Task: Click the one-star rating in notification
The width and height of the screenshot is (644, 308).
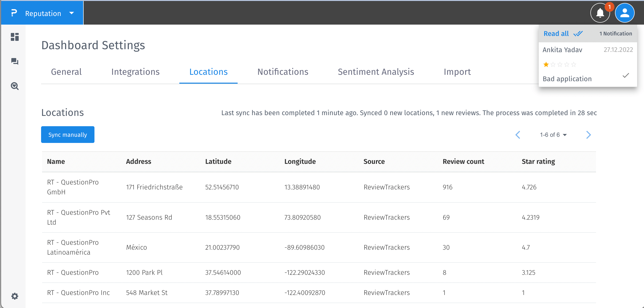Action: coord(546,65)
